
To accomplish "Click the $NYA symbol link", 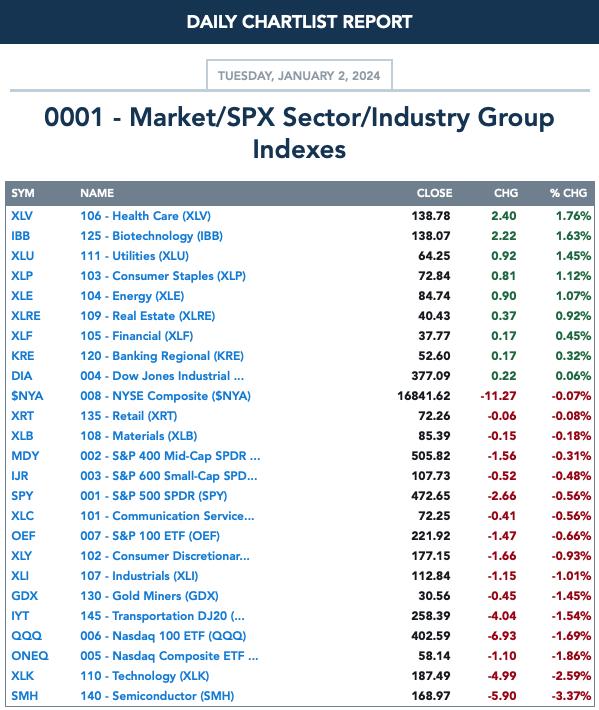I will tap(27, 396).
